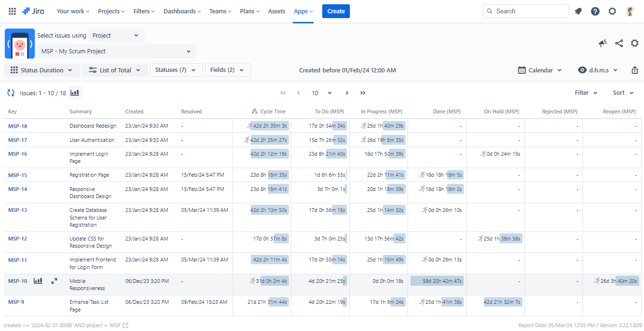The image size is (644, 331).
Task: Open the Dashboards menu
Action: point(182,11)
